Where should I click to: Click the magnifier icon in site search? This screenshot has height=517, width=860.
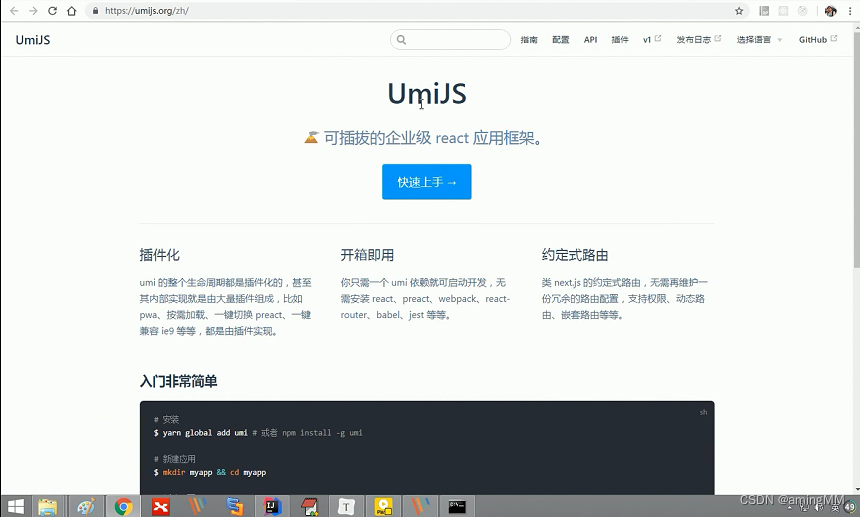pyautogui.click(x=401, y=39)
